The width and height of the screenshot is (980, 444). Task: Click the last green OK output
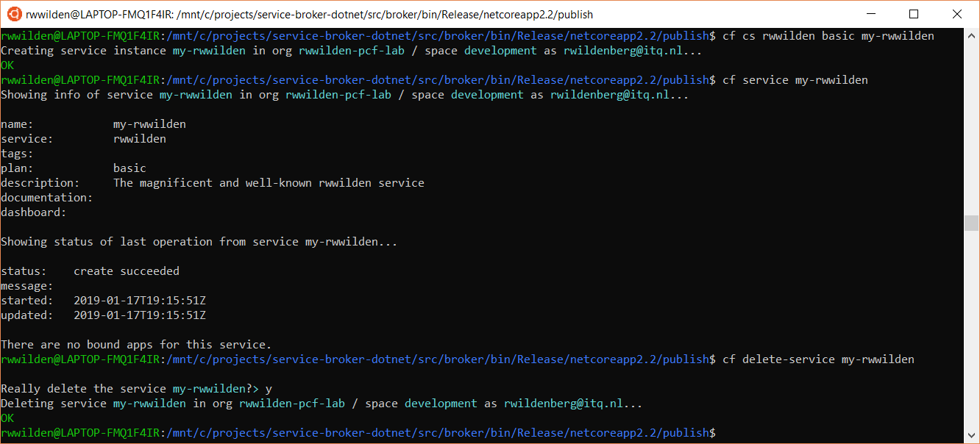pos(7,418)
